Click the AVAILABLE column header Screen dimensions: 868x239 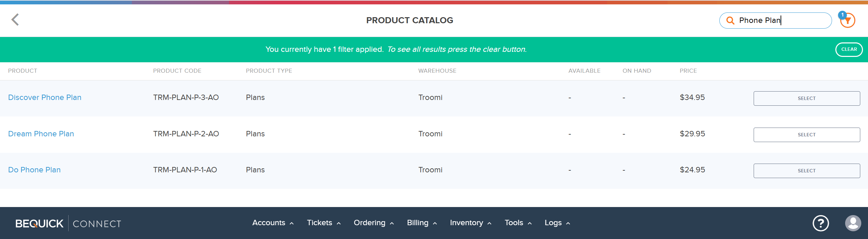pos(584,71)
